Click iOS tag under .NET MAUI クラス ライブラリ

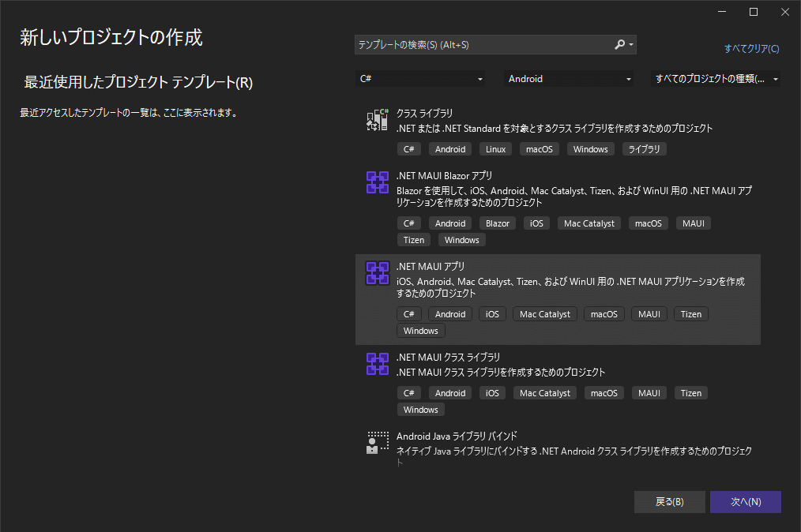tap(492, 393)
